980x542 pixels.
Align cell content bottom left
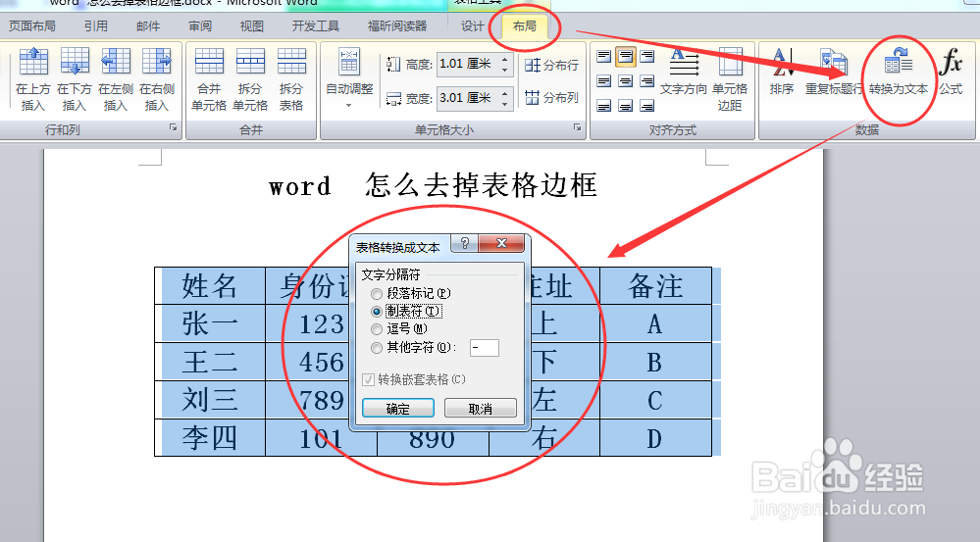[603, 106]
